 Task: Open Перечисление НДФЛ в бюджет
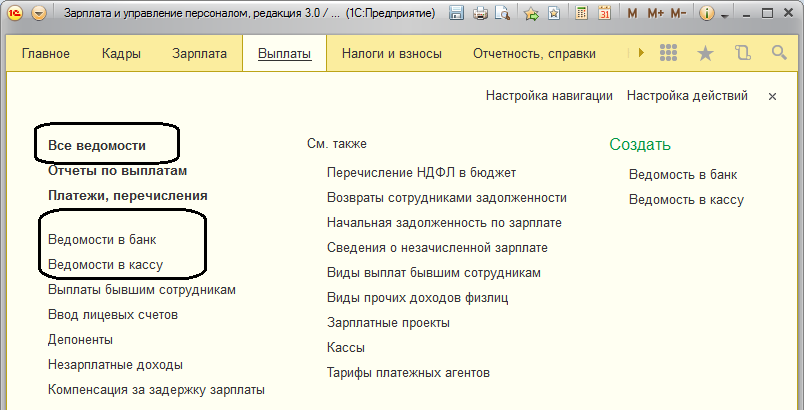421,173
